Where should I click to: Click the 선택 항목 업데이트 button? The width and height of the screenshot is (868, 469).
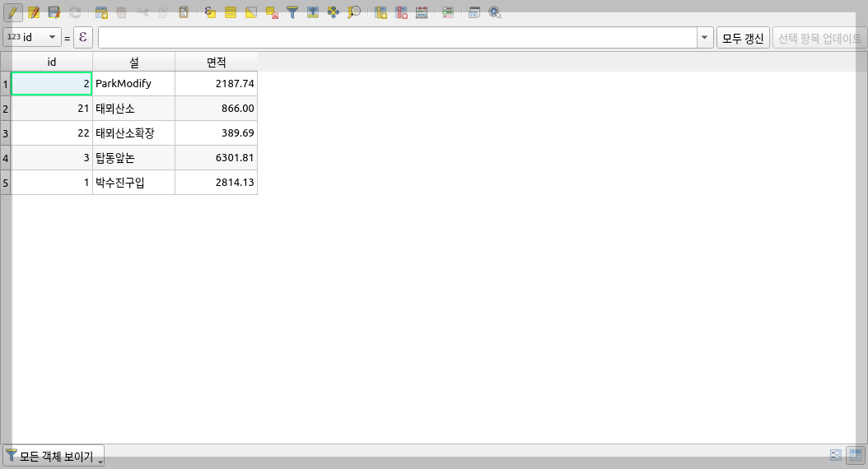820,38
